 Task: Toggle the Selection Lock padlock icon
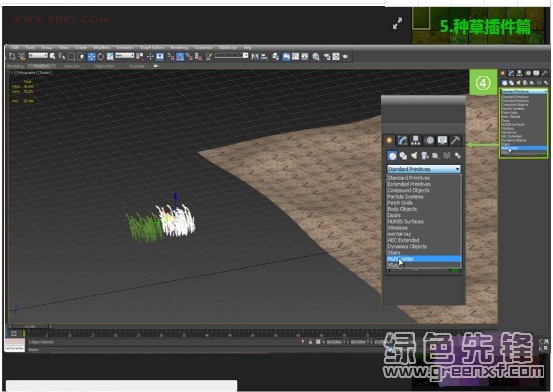tap(310, 342)
